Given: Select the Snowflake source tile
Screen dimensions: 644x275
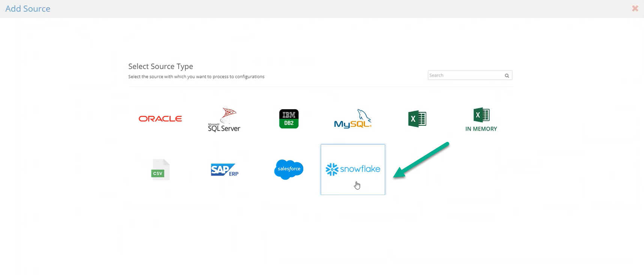Looking at the screenshot, I should 353,170.
